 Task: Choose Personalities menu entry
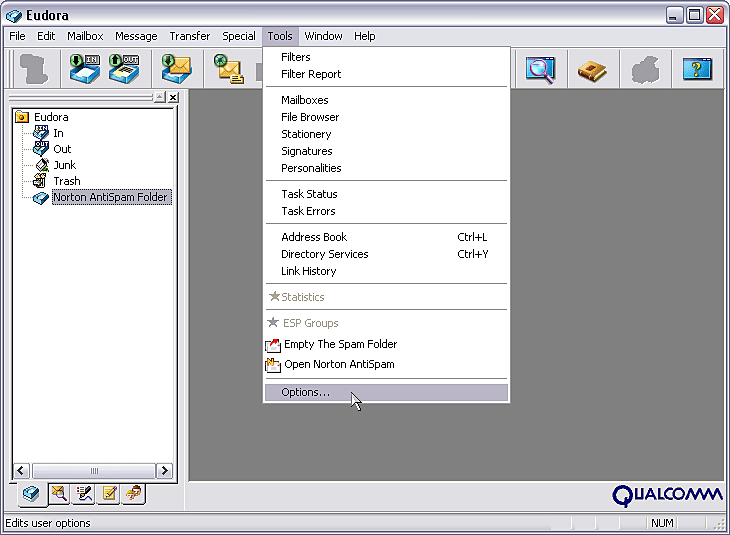[386, 168]
